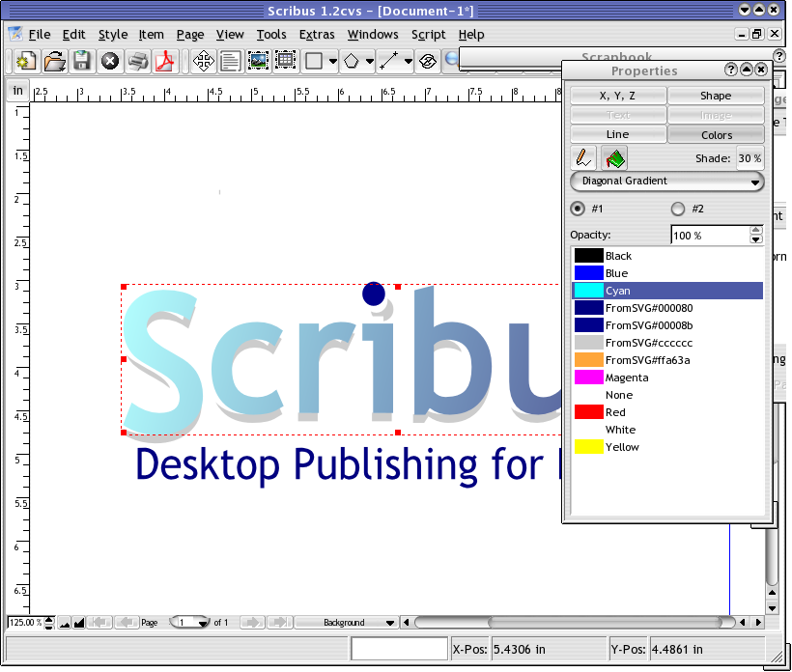Click the zoom percentage input field
The image size is (792, 672).
pos(25,623)
